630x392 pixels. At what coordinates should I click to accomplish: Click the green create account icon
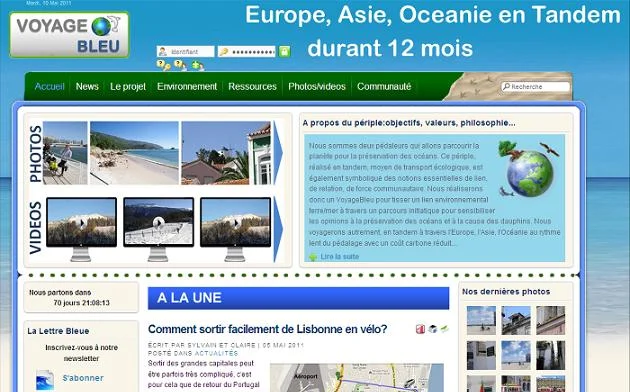coord(197,65)
